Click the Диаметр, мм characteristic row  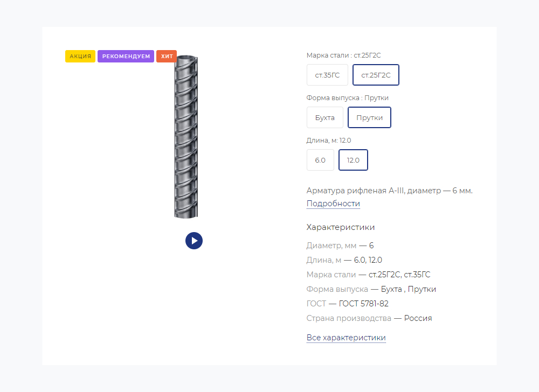340,246
